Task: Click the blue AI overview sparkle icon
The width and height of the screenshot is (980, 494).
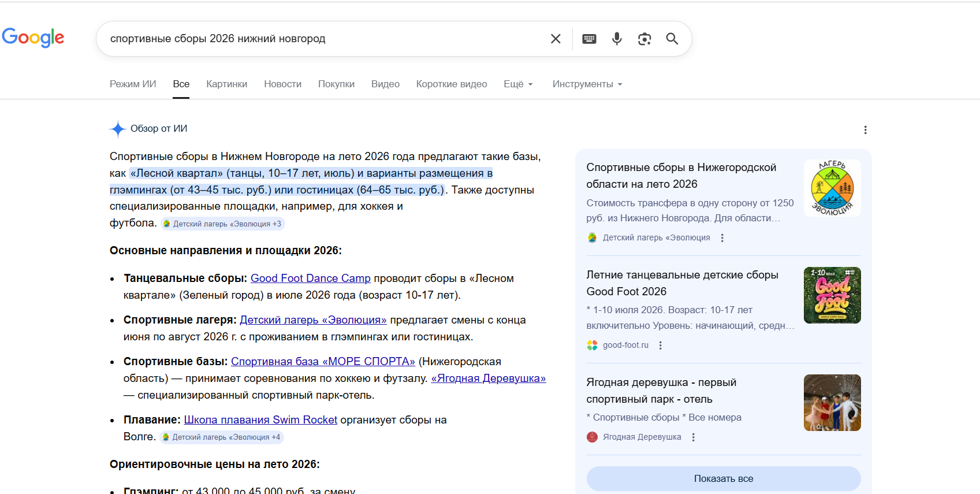Action: 118,129
